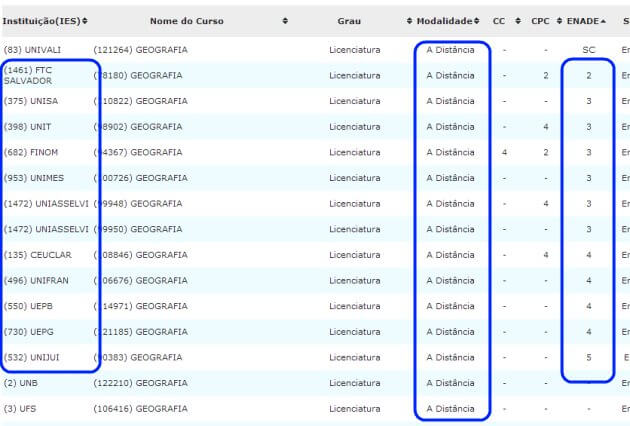
Task: Click Licenciatura in the UEPG row
Action: point(355,332)
